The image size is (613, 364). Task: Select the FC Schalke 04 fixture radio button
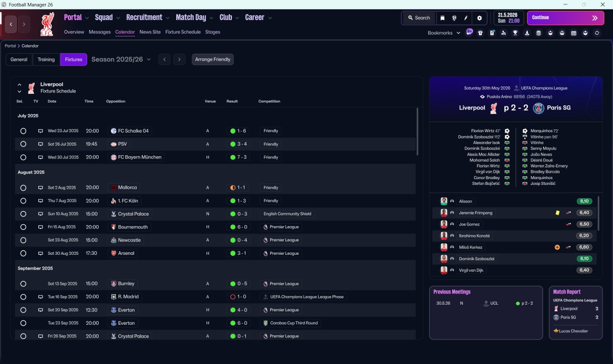pyautogui.click(x=23, y=131)
